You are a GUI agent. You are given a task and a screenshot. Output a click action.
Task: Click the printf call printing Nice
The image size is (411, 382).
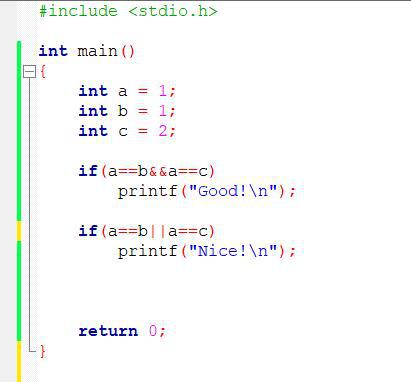pyautogui.click(x=207, y=251)
